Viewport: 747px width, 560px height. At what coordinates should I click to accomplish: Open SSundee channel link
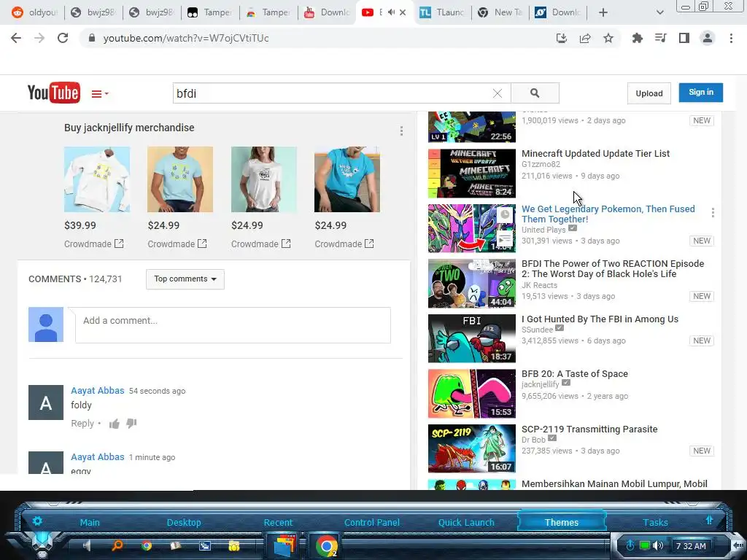click(538, 330)
